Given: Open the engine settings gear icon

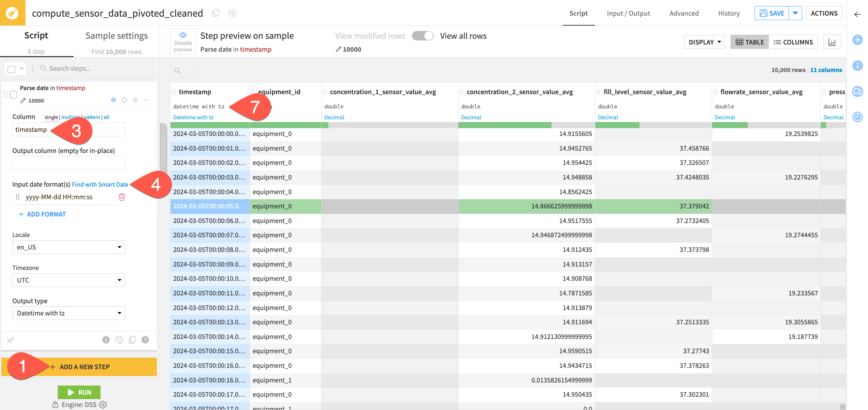Looking at the screenshot, I should pyautogui.click(x=103, y=405).
